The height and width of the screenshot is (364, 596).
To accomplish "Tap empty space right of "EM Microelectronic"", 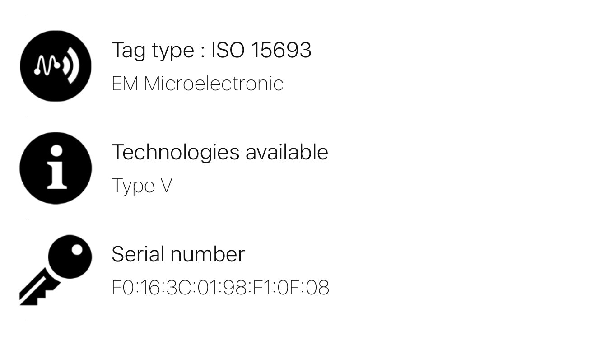I will pos(429,84).
